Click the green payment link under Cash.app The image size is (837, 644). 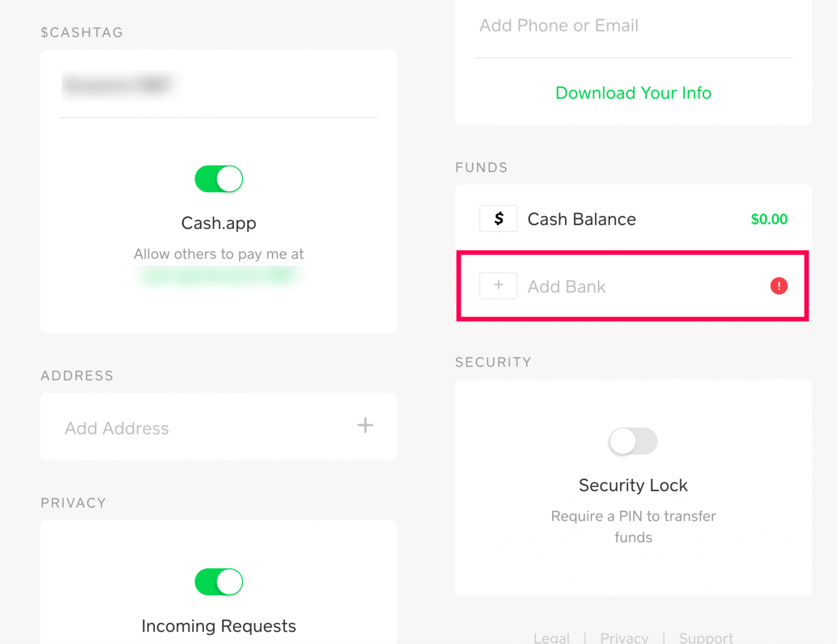219,275
